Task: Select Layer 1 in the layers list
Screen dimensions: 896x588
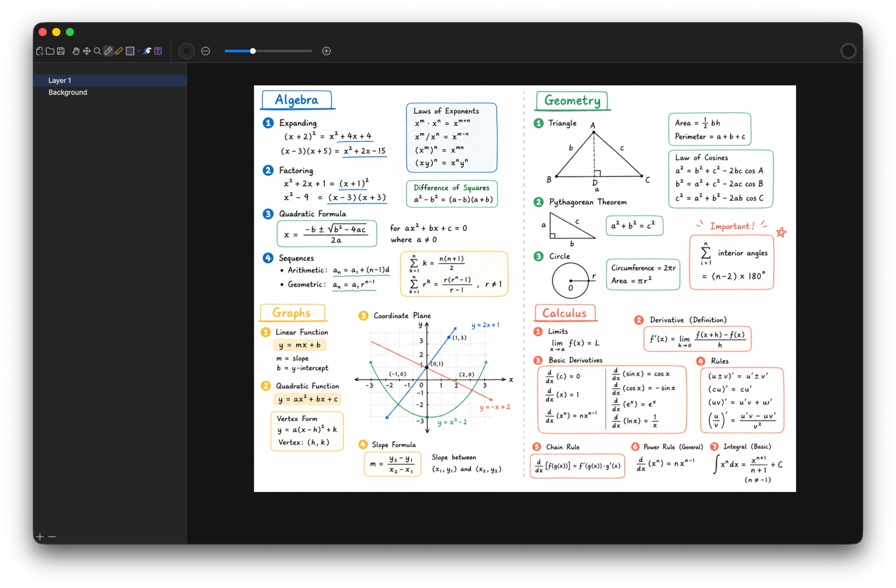Action: pyautogui.click(x=110, y=81)
